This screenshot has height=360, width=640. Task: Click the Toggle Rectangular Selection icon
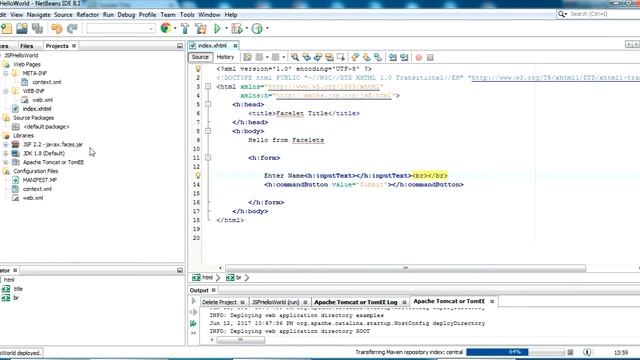pos(341,57)
